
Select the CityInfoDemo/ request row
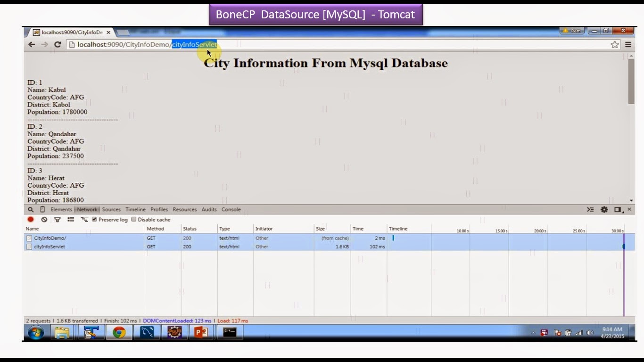click(x=329, y=238)
